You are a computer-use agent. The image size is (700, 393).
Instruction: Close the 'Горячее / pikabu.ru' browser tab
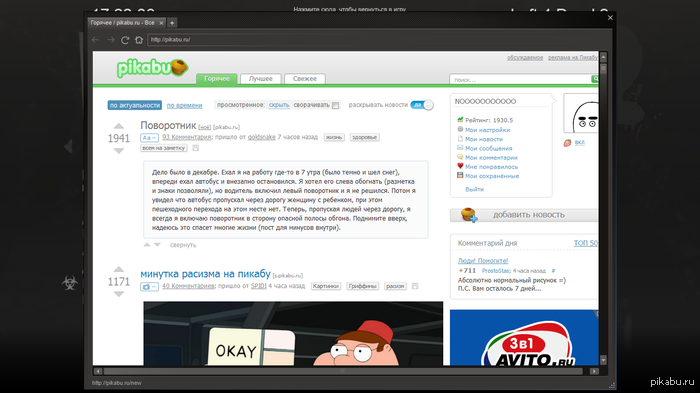point(161,23)
